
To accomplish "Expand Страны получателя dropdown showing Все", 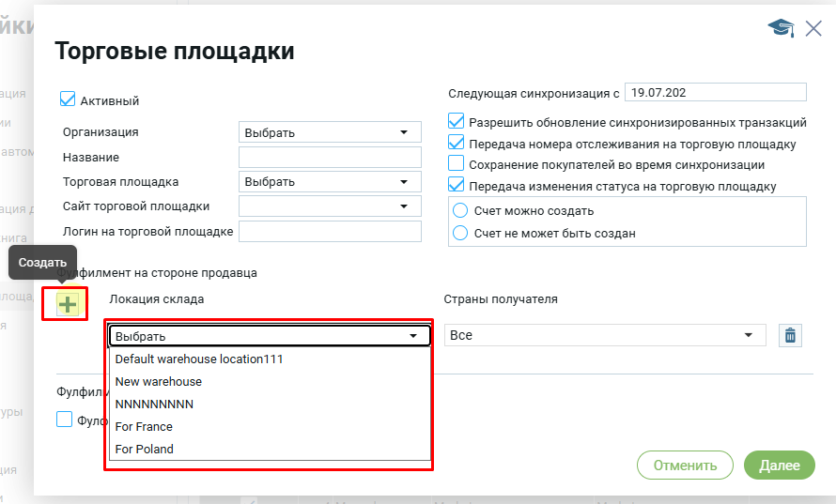I will point(604,335).
